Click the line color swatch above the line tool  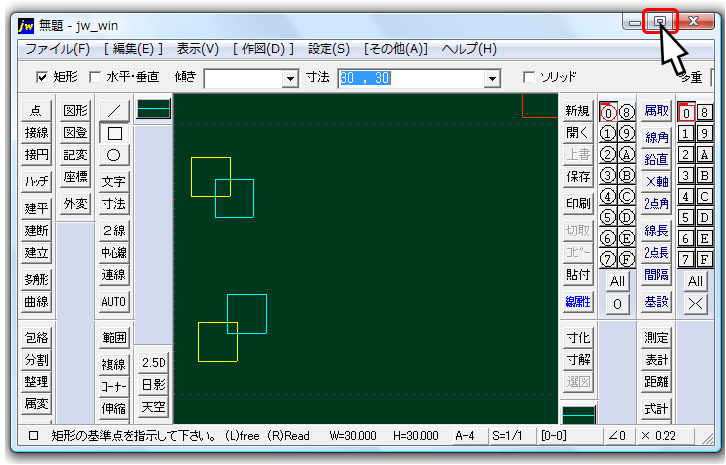(154, 110)
